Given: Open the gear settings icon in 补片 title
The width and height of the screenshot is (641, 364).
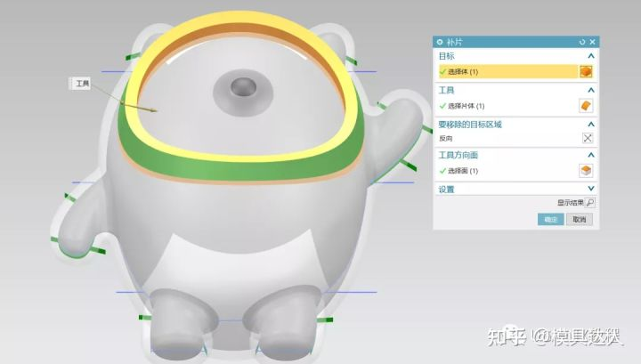Looking at the screenshot, I should pyautogui.click(x=440, y=42).
